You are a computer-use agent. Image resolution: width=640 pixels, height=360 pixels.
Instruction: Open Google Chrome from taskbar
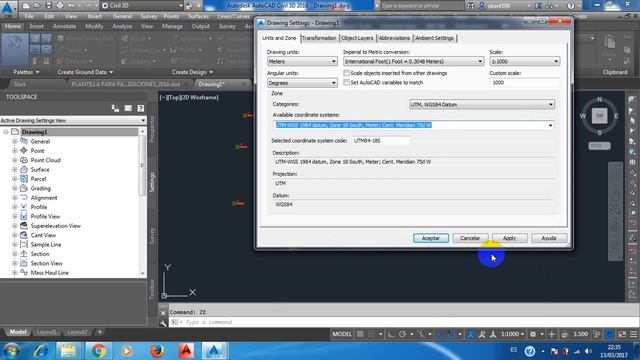pos(98,351)
